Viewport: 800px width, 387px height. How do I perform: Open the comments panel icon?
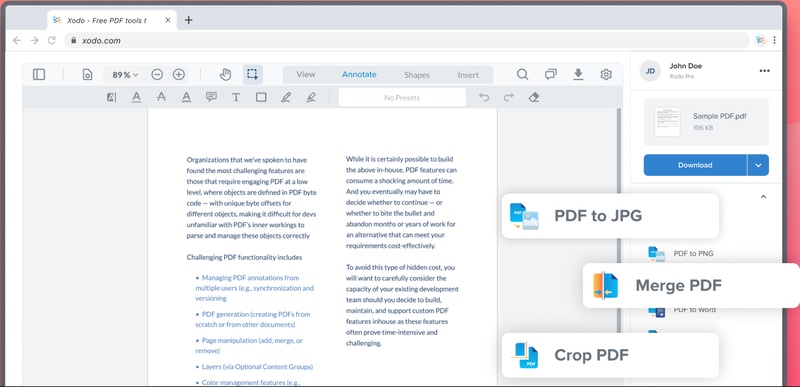coord(551,75)
